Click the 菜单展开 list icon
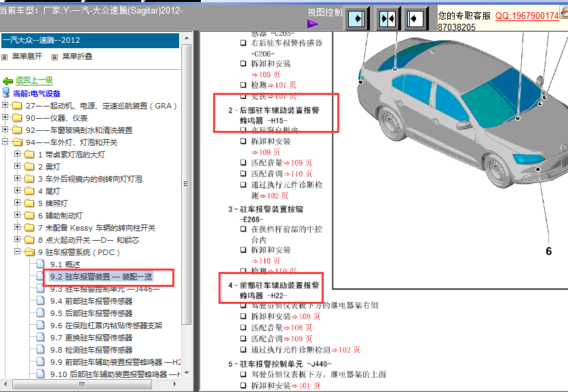Image resolution: width=568 pixels, height=392 pixels. pos(4,57)
